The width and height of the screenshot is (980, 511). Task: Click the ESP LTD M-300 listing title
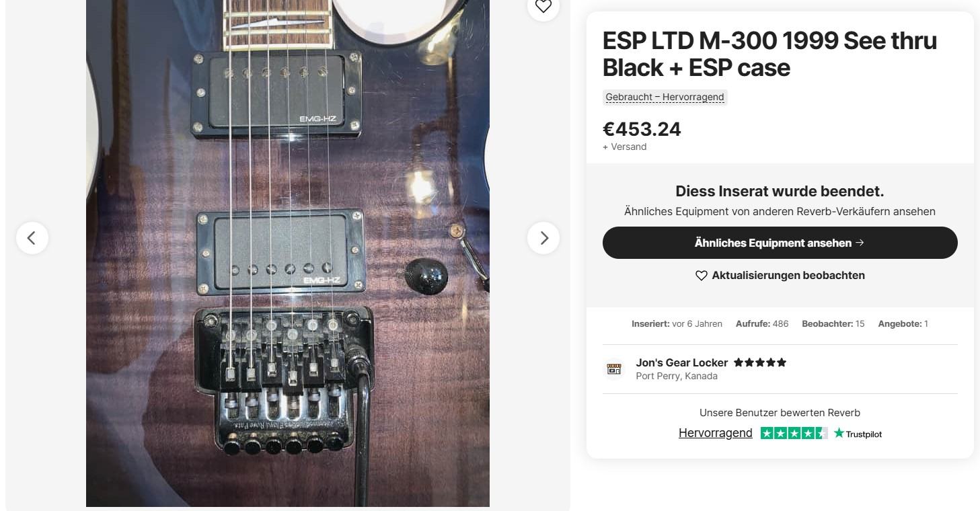(x=769, y=54)
